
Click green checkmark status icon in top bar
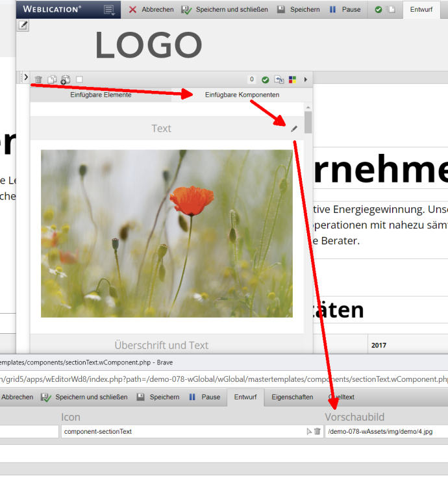pyautogui.click(x=379, y=10)
